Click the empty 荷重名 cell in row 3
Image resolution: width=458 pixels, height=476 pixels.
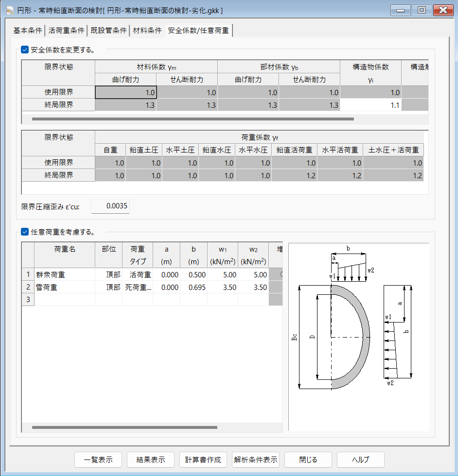pyautogui.click(x=65, y=300)
